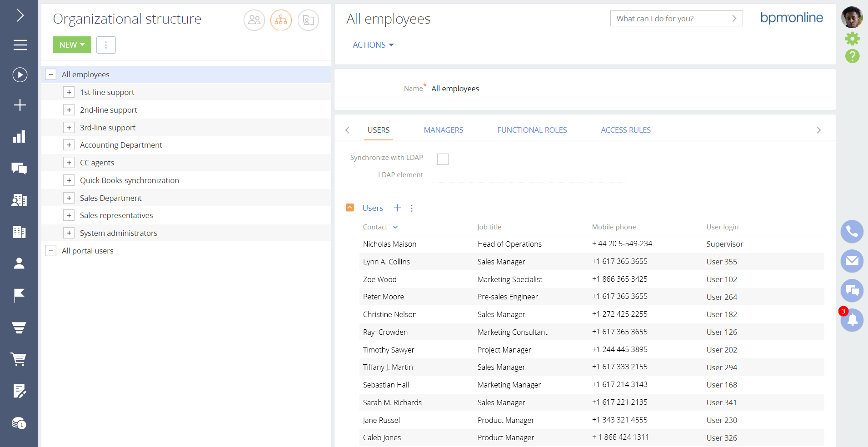
Task: Enable Synchronize with LDAP checkbox
Action: 443,159
